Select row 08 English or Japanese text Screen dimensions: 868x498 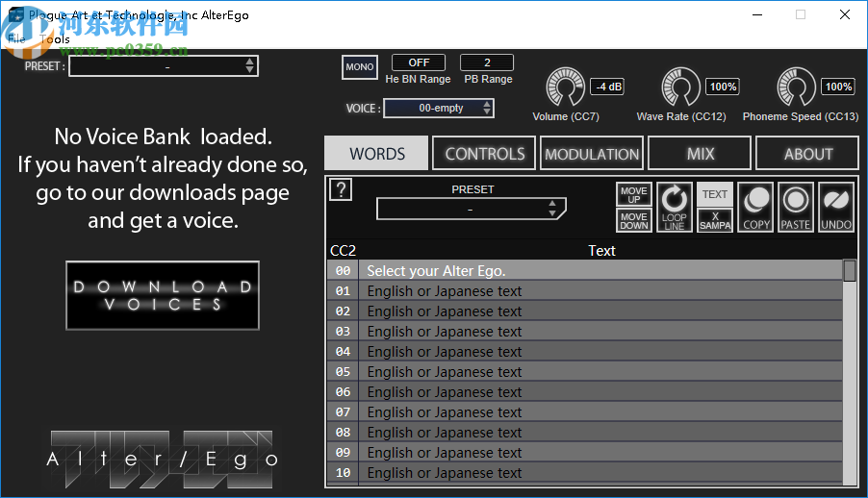point(584,433)
